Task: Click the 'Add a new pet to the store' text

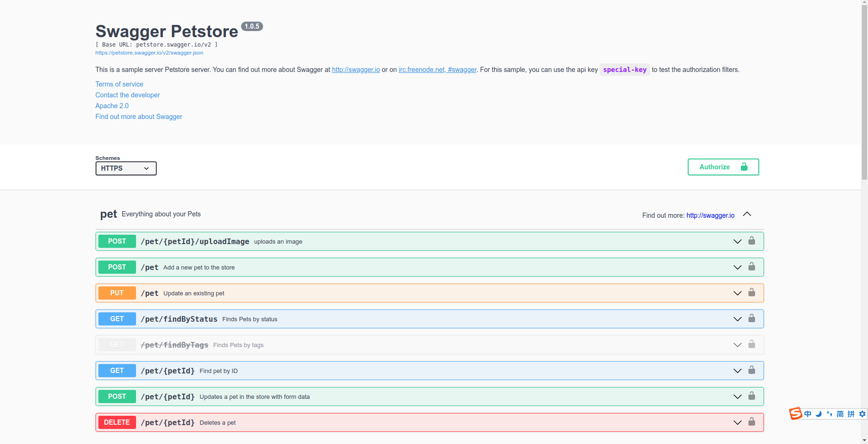Action: (199, 268)
